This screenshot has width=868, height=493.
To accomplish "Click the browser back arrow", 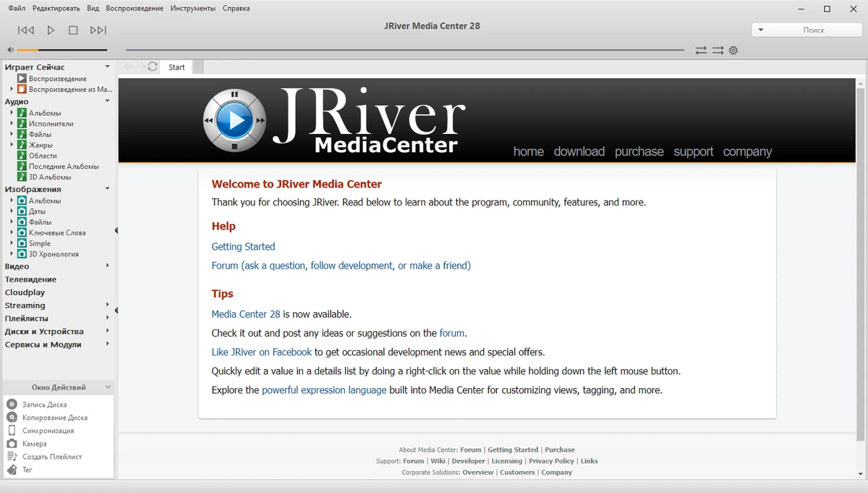I will coord(129,67).
